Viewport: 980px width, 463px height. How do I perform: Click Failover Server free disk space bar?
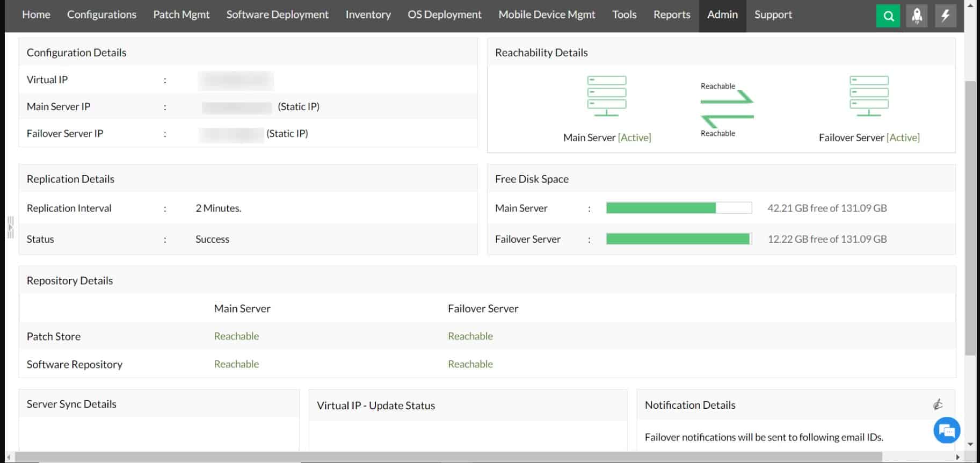tap(679, 239)
